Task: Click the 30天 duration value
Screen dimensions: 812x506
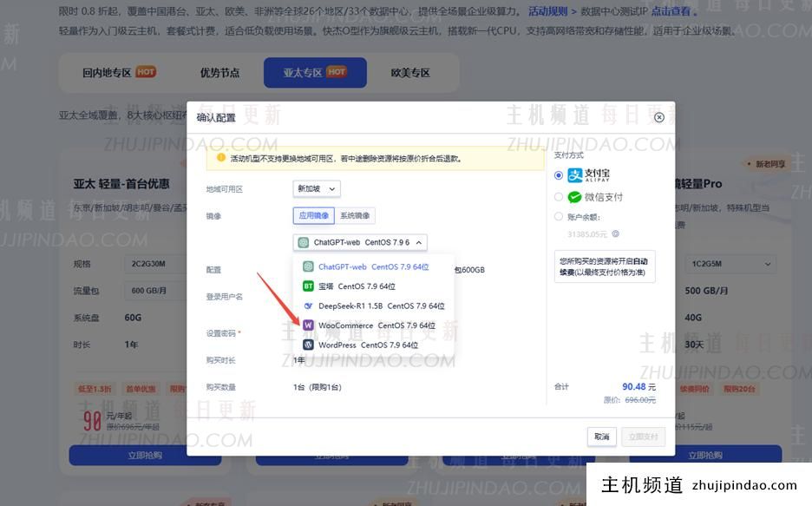Action: click(x=694, y=345)
